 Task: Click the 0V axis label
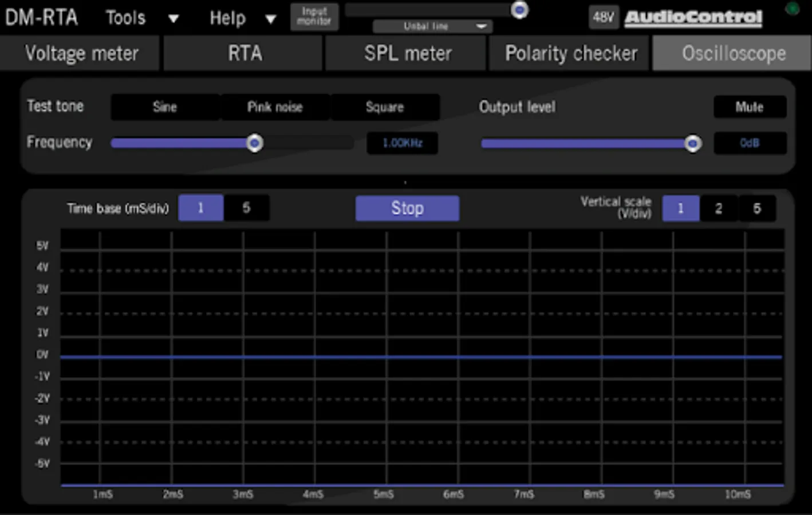(x=42, y=355)
